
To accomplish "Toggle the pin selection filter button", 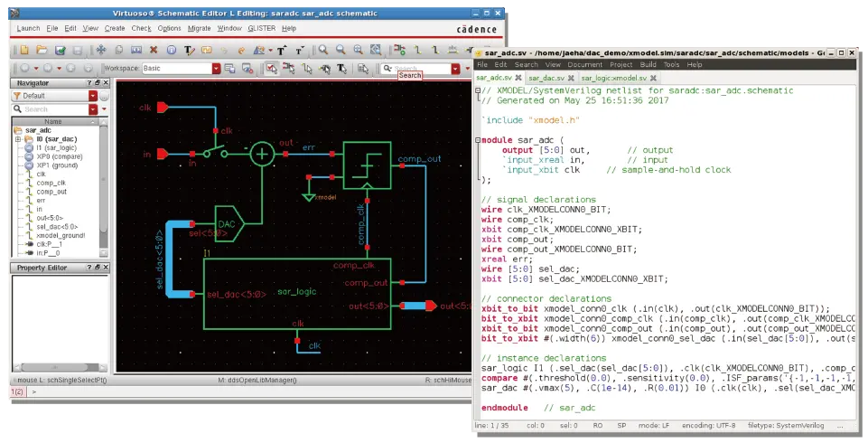I will [325, 68].
